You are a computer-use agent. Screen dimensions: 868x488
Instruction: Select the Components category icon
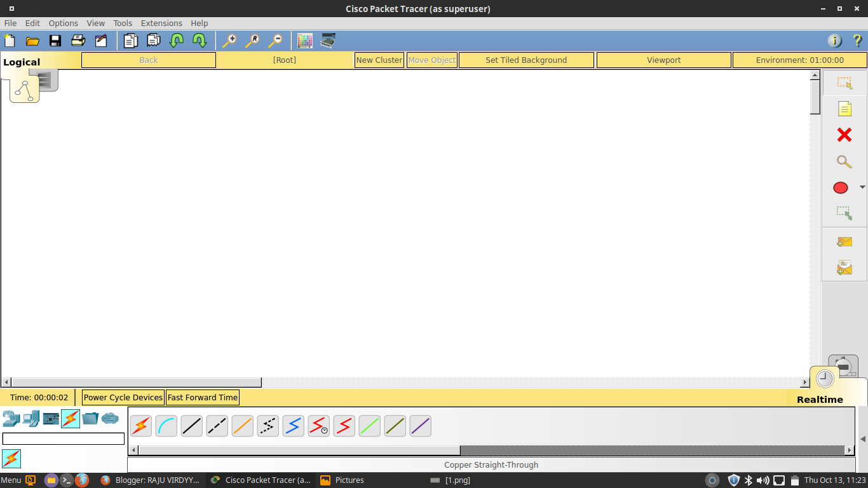pos(51,419)
